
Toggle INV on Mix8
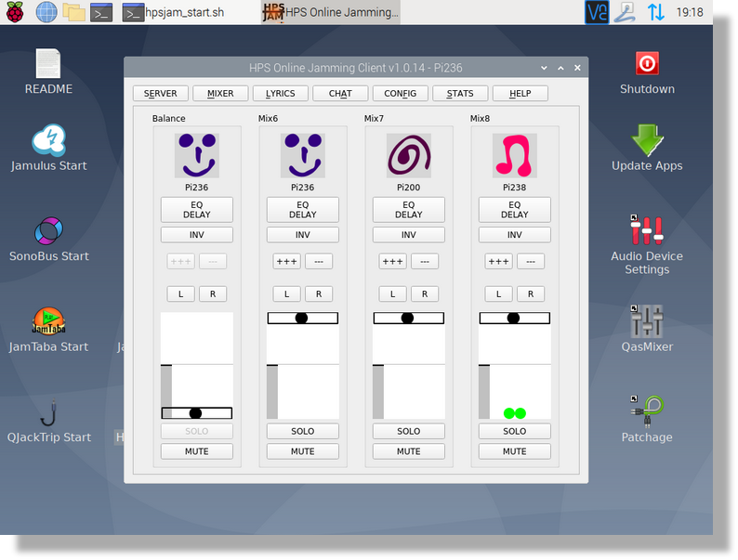tap(514, 235)
